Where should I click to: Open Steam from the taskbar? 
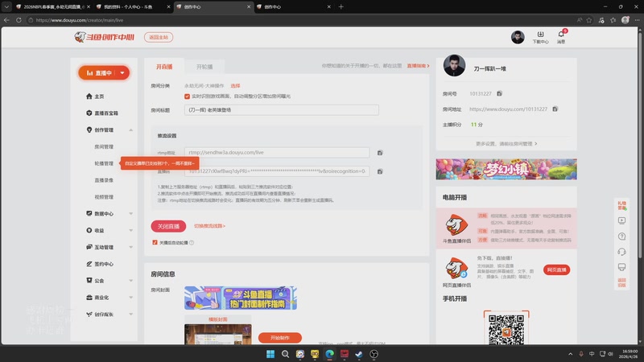(x=359, y=354)
